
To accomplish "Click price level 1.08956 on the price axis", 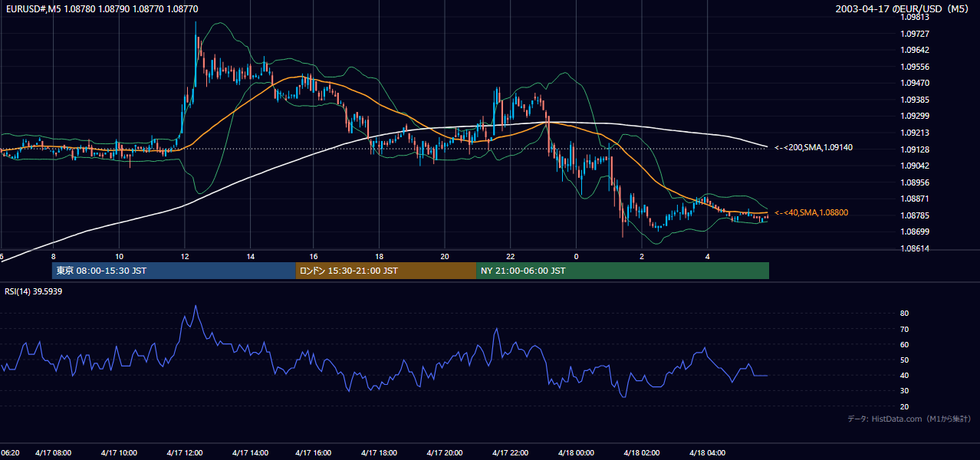I will [x=916, y=182].
